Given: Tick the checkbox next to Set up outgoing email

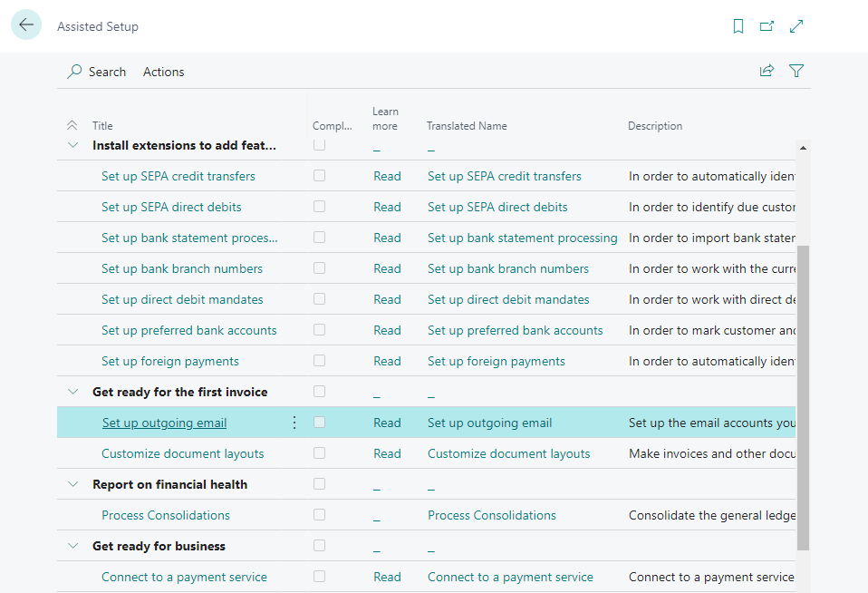Looking at the screenshot, I should point(319,422).
